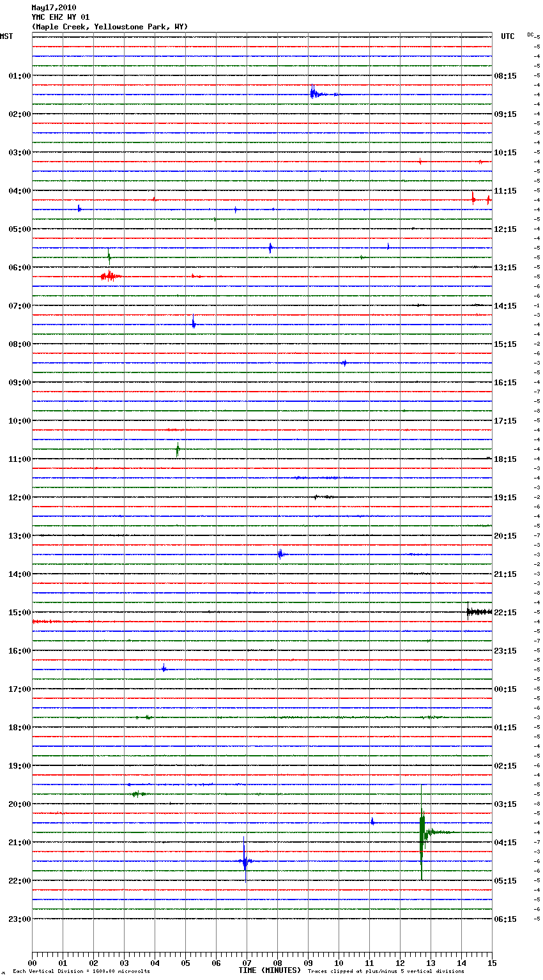Click the 15 minute tick label
The image size is (543, 980).
pos(492,963)
